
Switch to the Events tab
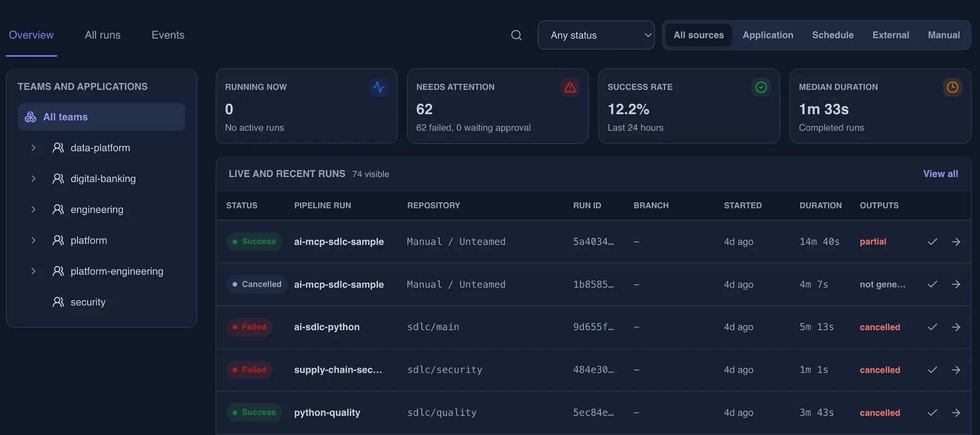168,35
